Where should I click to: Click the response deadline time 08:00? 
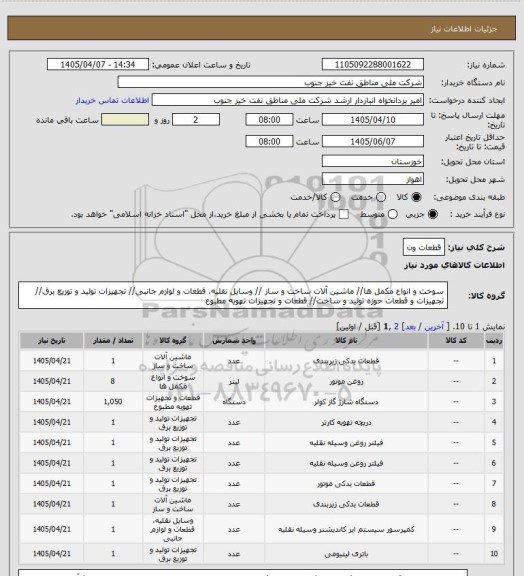(x=269, y=120)
